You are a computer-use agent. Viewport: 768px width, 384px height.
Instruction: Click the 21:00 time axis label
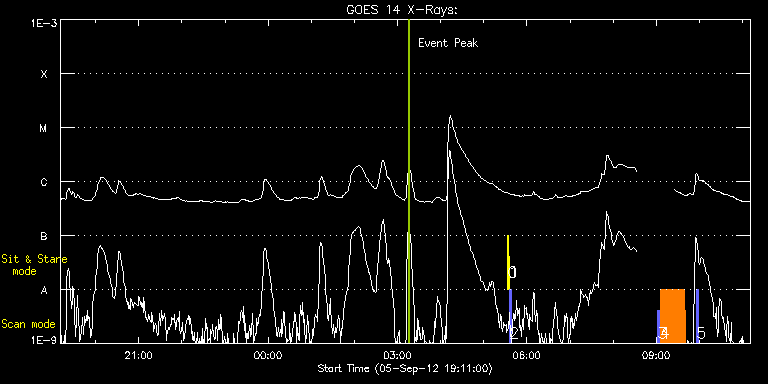[138, 355]
